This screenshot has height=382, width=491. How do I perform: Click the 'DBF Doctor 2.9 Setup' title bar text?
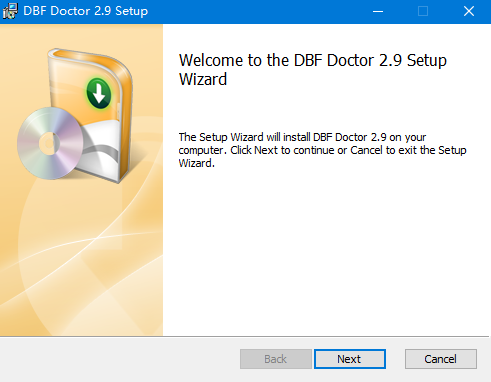click(x=86, y=11)
